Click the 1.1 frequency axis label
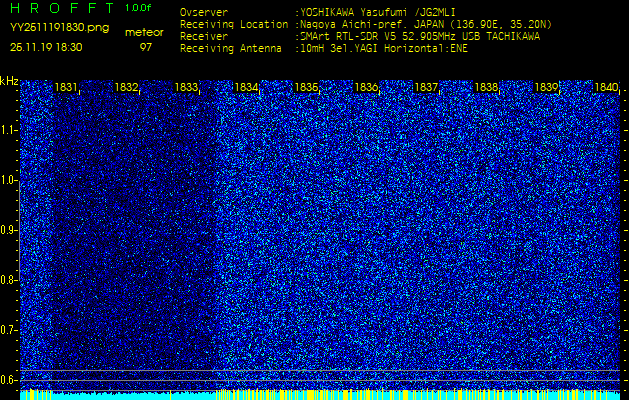629x400 pixels. tap(7, 130)
